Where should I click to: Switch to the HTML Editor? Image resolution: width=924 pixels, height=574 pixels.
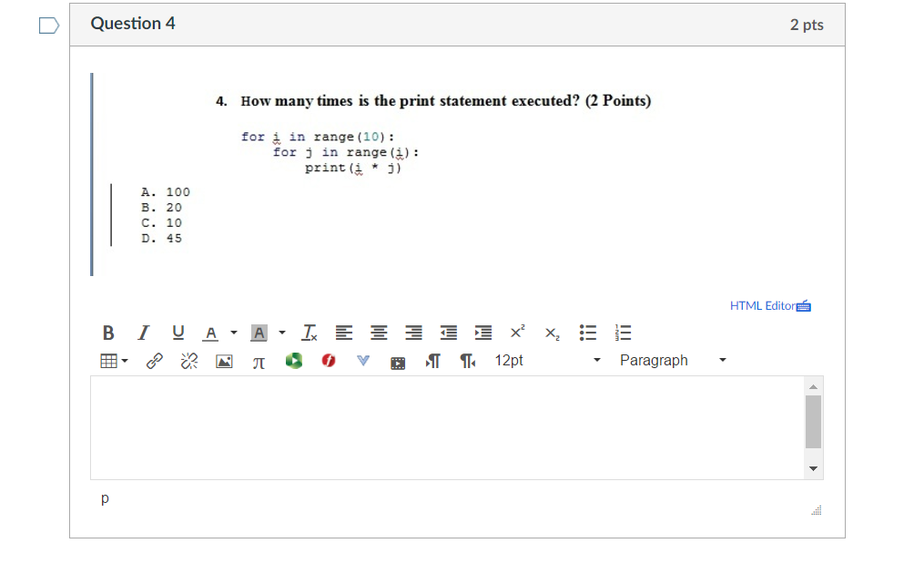(767, 305)
